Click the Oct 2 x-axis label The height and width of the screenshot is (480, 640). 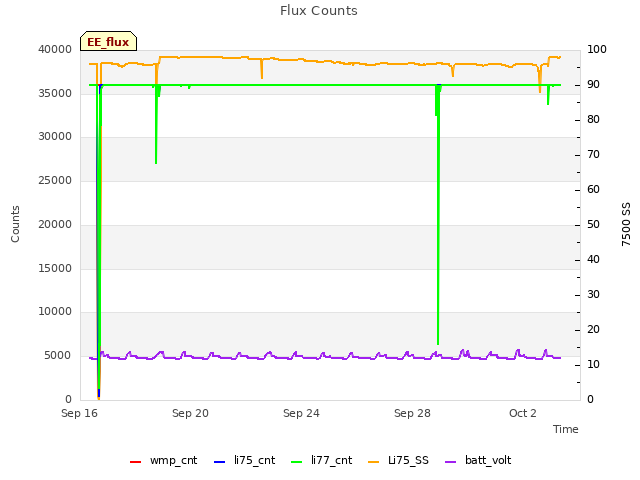pyautogui.click(x=523, y=413)
